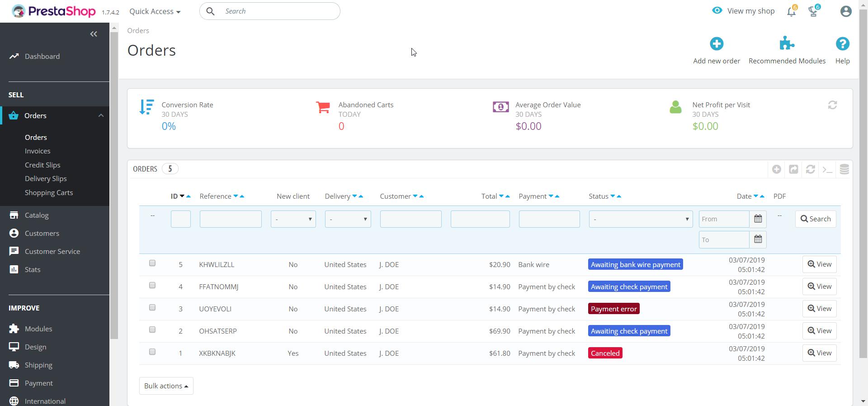Viewport: 868px width, 406px height.
Task: Tick checkbox for order KHWLILZLL
Action: point(152,263)
